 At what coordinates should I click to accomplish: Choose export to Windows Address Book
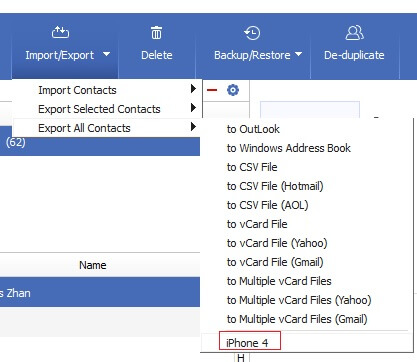(289, 148)
